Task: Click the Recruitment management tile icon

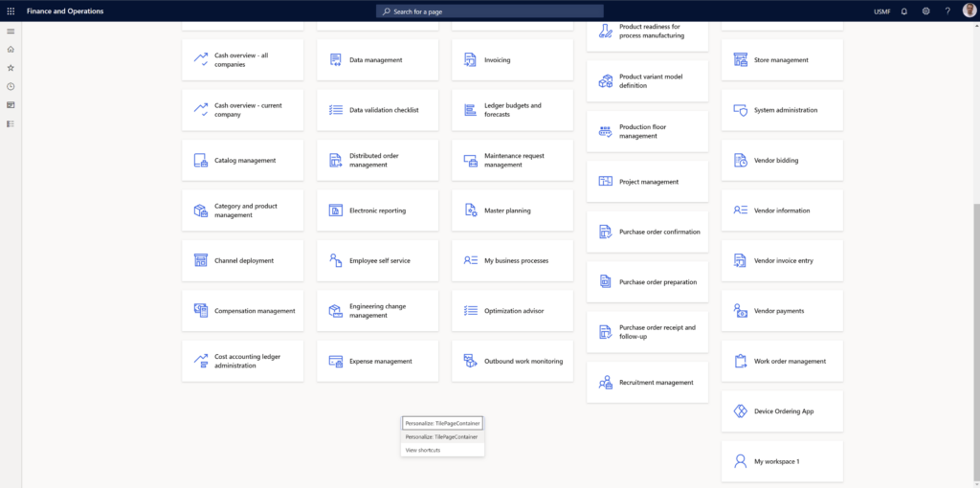Action: [x=606, y=383]
